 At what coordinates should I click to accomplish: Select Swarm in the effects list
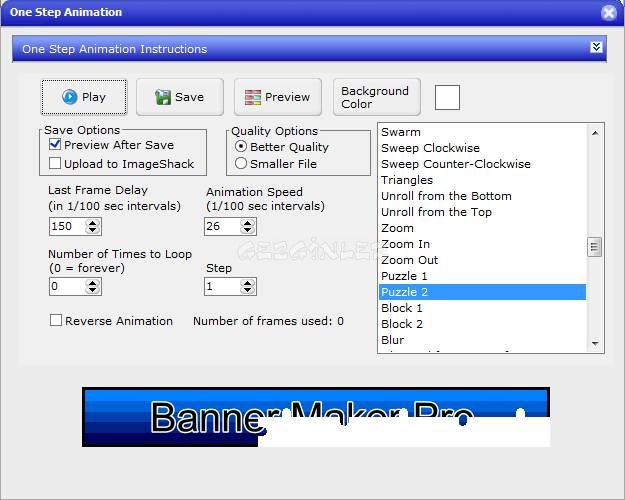pos(401,132)
